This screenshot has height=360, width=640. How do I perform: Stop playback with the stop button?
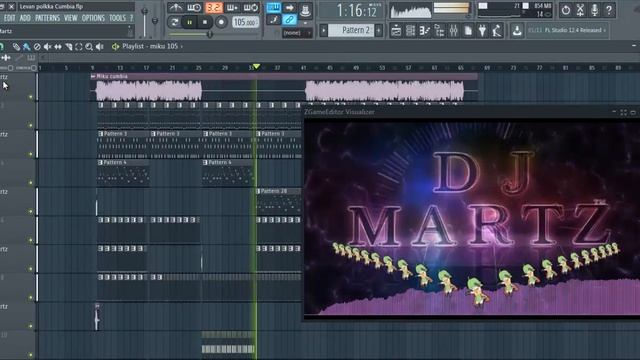coord(205,22)
